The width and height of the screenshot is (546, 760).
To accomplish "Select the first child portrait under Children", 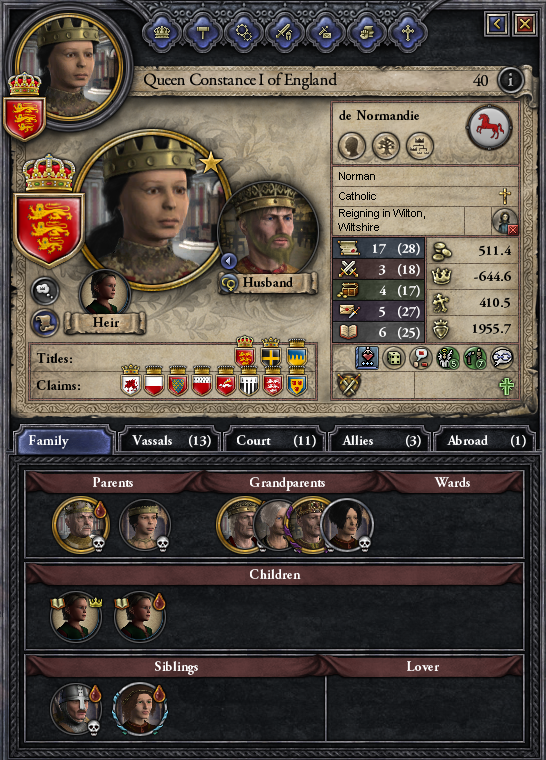I will (x=76, y=617).
